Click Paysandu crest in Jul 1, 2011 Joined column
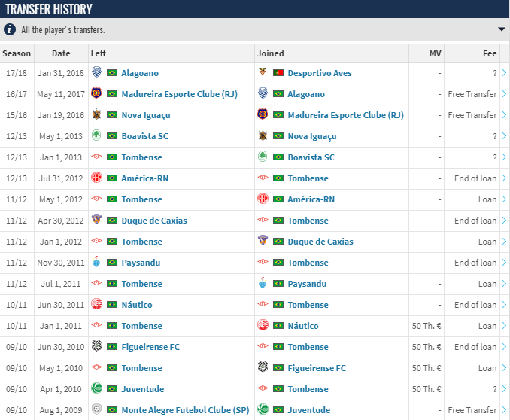The height and width of the screenshot is (420, 510). tap(263, 283)
